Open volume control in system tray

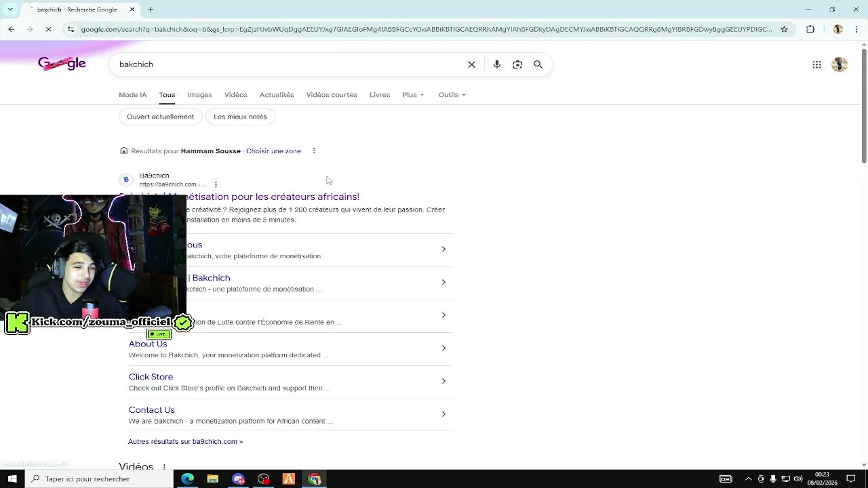(x=798, y=479)
